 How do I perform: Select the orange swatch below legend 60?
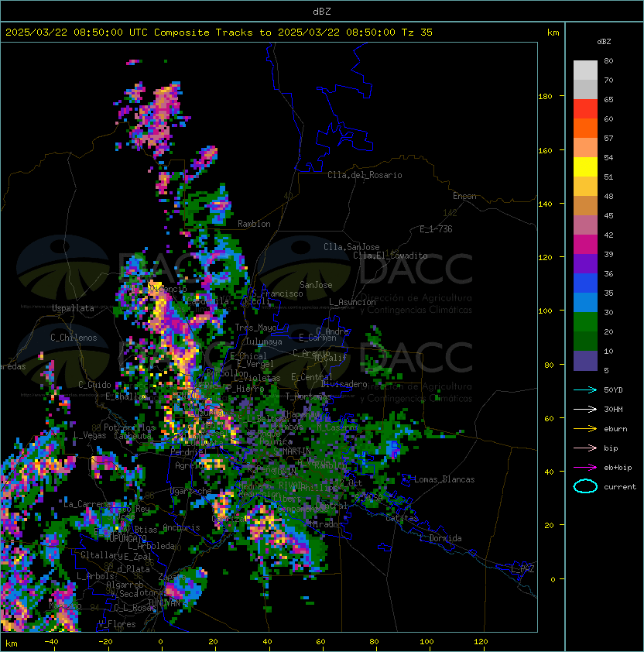585,128
